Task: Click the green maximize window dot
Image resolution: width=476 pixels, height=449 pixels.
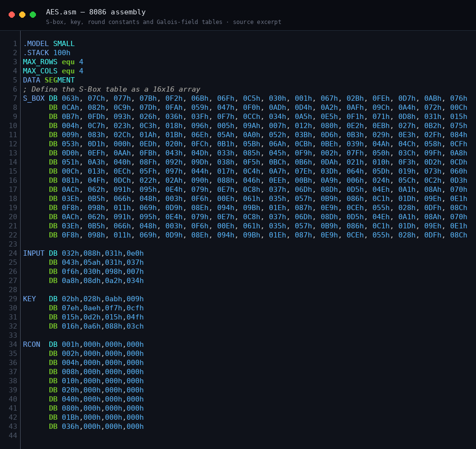Action: coord(33,14)
